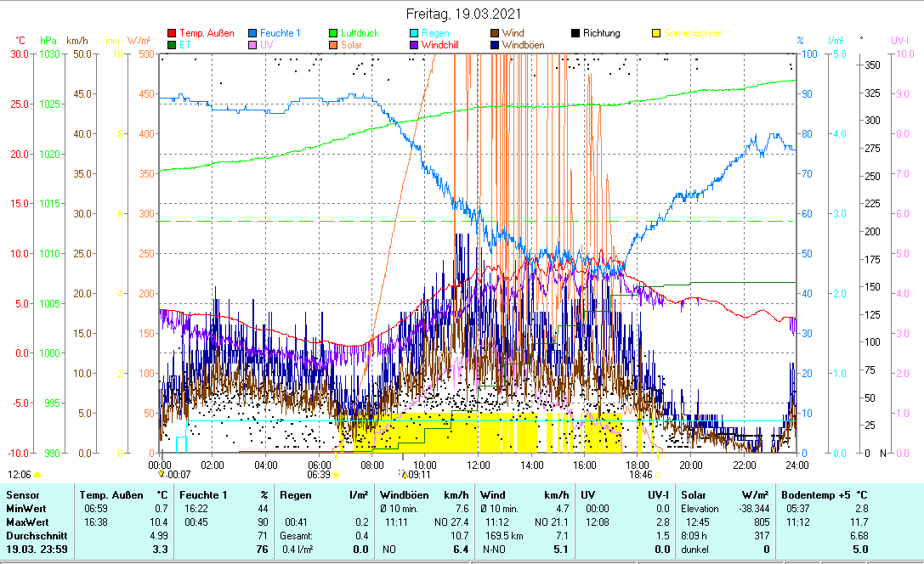
Task: Click the 12:00 label on time axis
Action: 479,465
